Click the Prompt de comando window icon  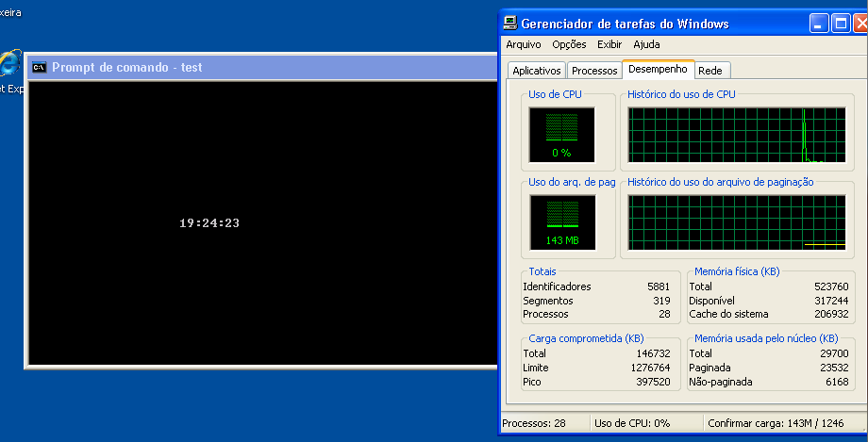39,68
